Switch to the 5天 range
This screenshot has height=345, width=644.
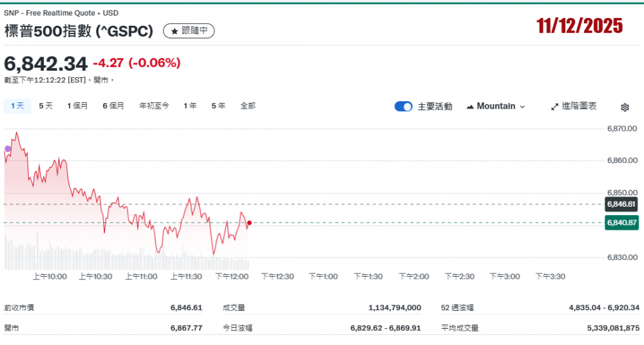coord(46,106)
